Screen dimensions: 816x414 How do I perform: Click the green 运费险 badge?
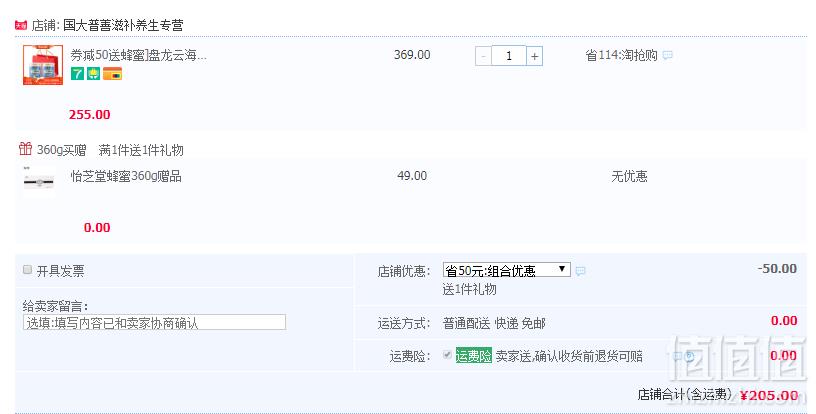click(x=474, y=356)
